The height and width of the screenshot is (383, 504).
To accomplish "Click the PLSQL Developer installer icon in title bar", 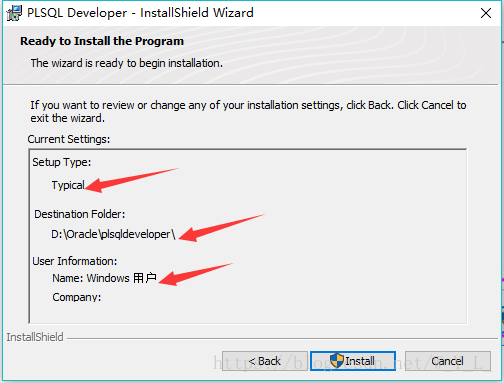I will tap(14, 13).
